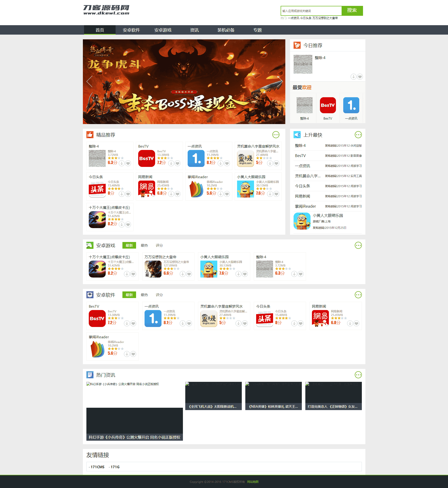Download 十万个大魔王 in 安卓游戏 section

(127, 274)
